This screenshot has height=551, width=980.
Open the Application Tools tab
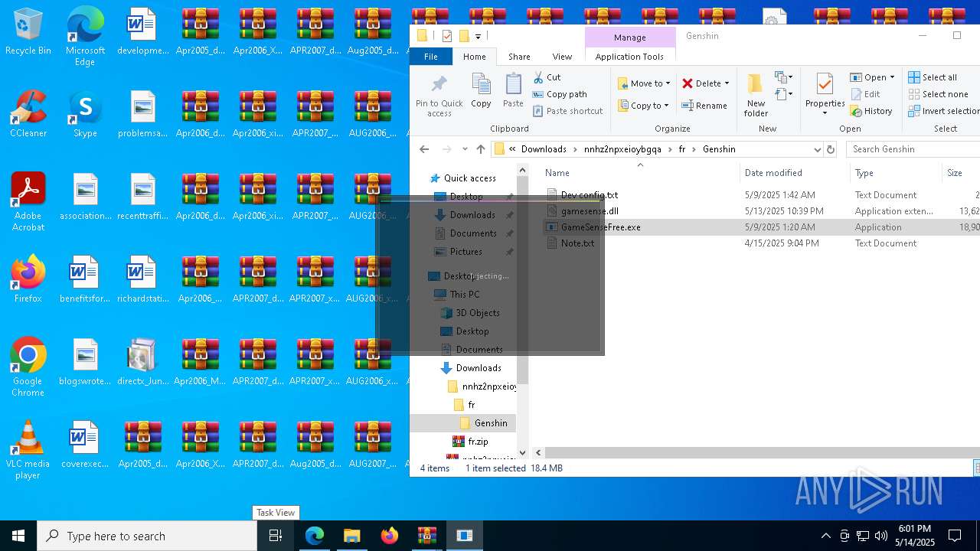[629, 57]
